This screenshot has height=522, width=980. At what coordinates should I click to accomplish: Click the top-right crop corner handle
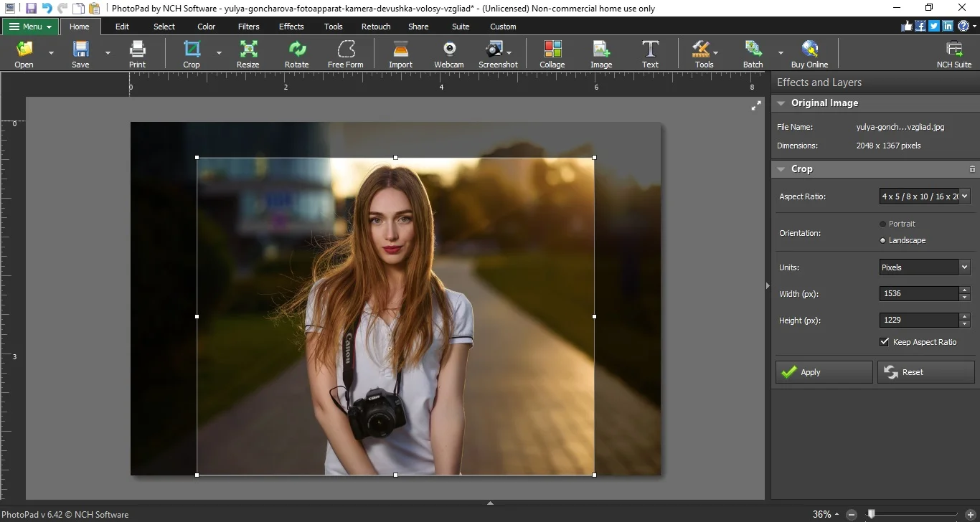pyautogui.click(x=594, y=158)
